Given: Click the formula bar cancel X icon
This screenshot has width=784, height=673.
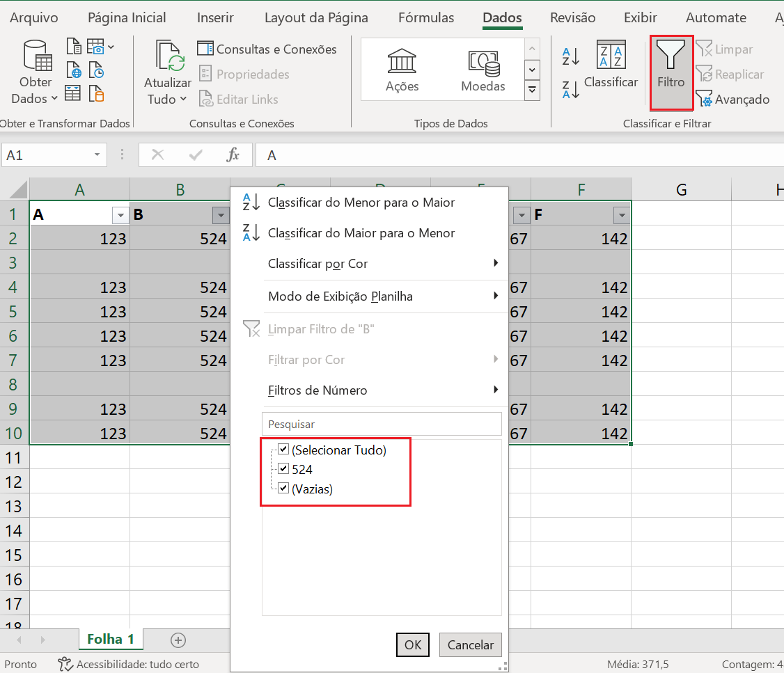Looking at the screenshot, I should (157, 155).
